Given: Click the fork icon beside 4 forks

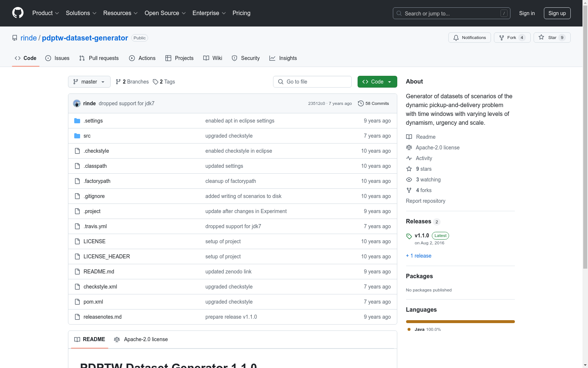Looking at the screenshot, I should click(409, 190).
